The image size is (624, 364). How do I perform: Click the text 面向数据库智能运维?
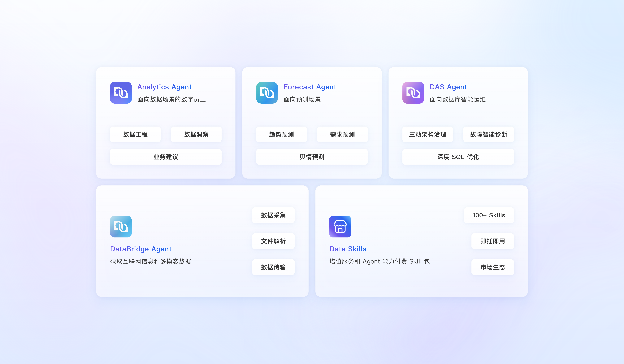click(458, 99)
